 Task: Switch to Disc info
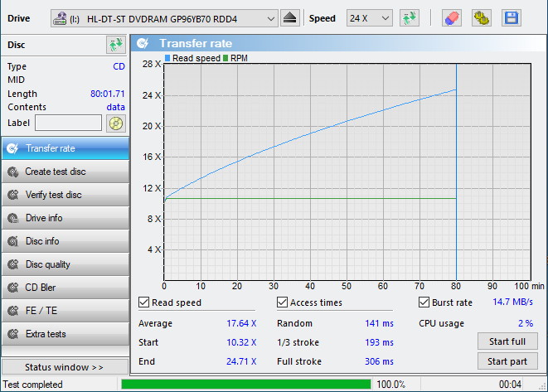tap(65, 241)
